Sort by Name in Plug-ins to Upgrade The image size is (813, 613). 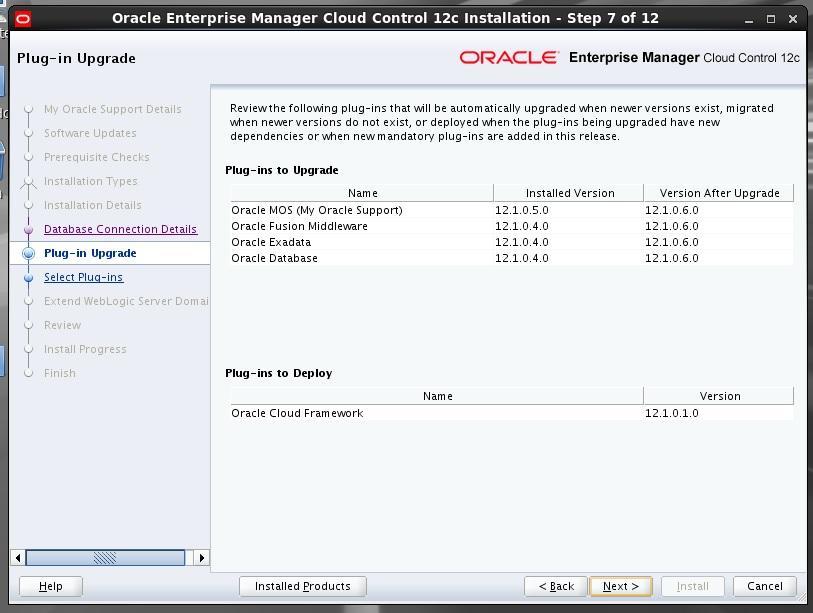pyautogui.click(x=362, y=193)
